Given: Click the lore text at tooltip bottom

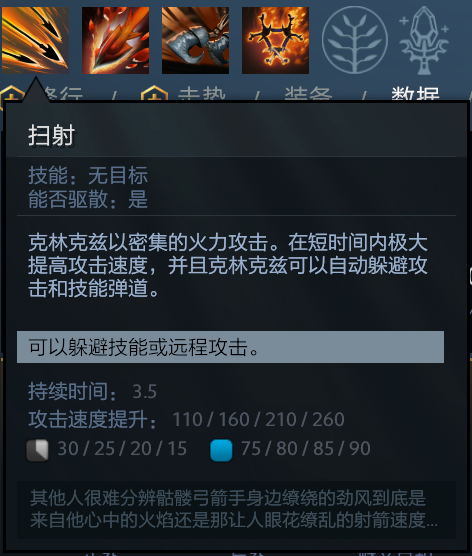Looking at the screenshot, I should pos(234,509).
